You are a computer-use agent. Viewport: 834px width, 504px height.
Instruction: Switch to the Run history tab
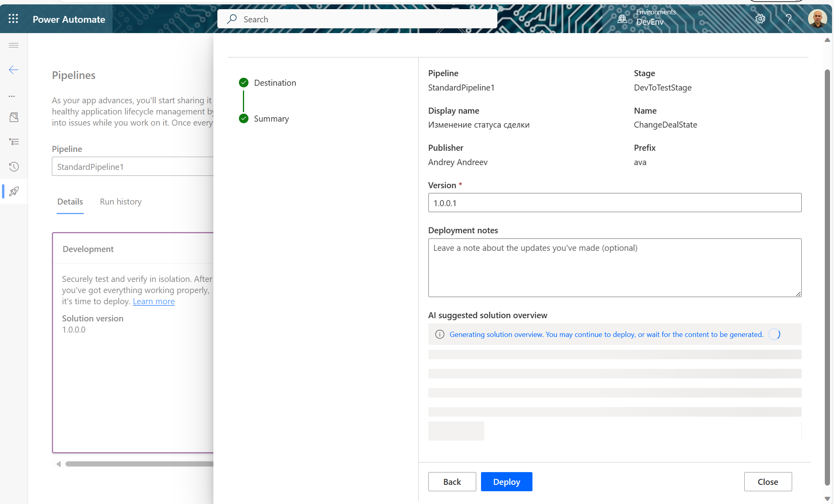[x=120, y=202]
